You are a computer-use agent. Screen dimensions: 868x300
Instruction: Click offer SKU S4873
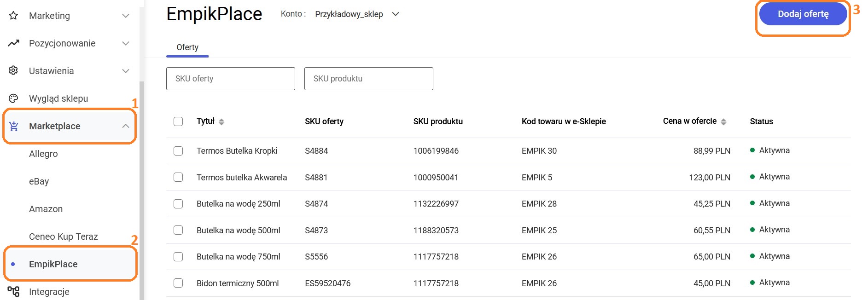(x=316, y=230)
